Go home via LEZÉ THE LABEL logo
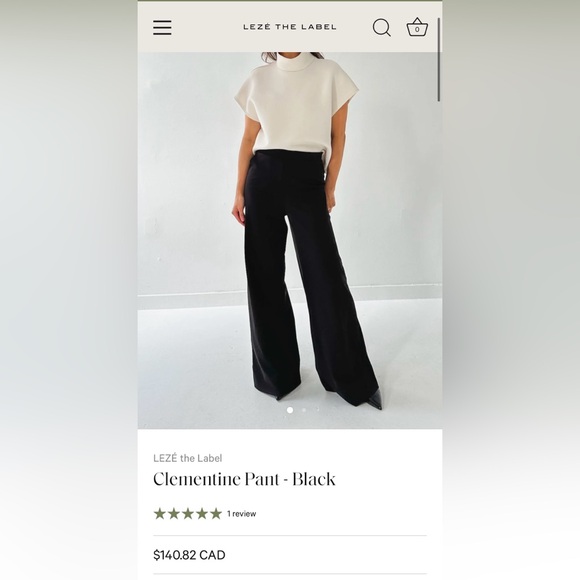The width and height of the screenshot is (580, 580). 290,27
